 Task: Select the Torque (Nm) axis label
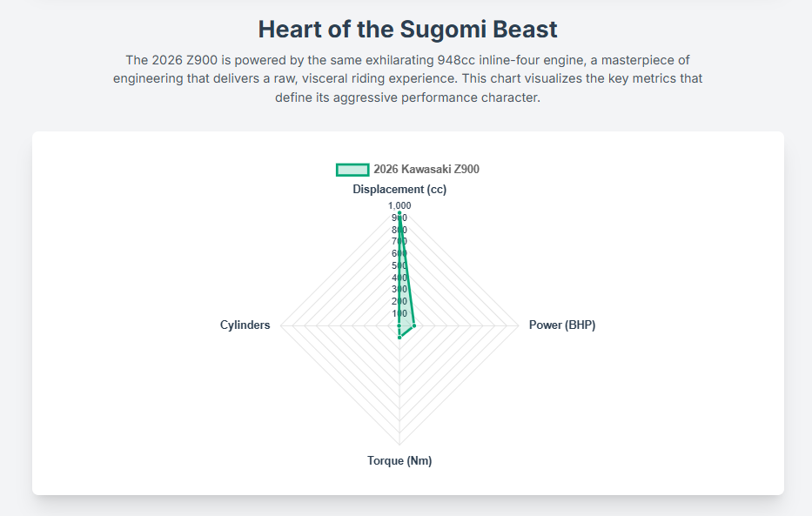399,461
